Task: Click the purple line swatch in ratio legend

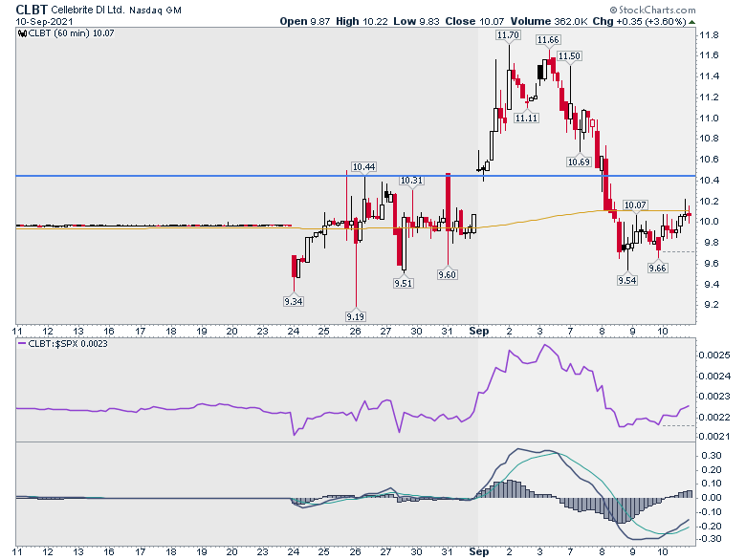Action: point(22,344)
